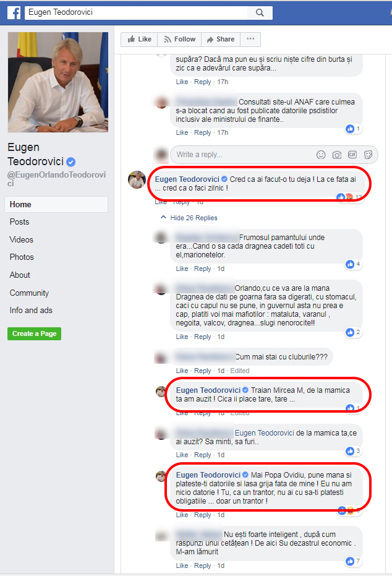Viewport: 392px width, 576px height.
Task: Open GIF picker in reply box
Action: coord(352,155)
